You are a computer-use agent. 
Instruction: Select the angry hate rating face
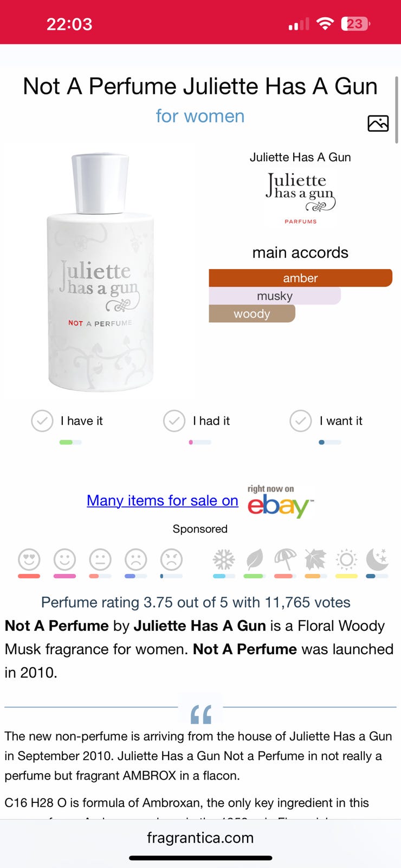(171, 559)
